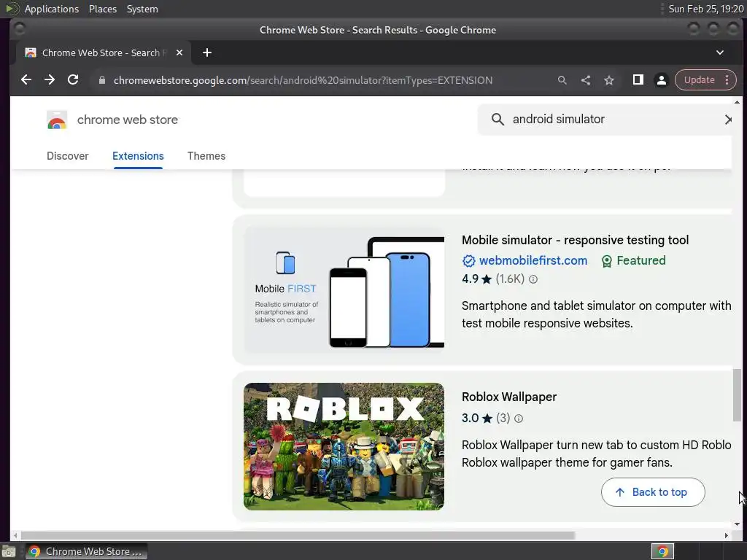Open the System menu
This screenshot has height=560, width=747.
(142, 9)
